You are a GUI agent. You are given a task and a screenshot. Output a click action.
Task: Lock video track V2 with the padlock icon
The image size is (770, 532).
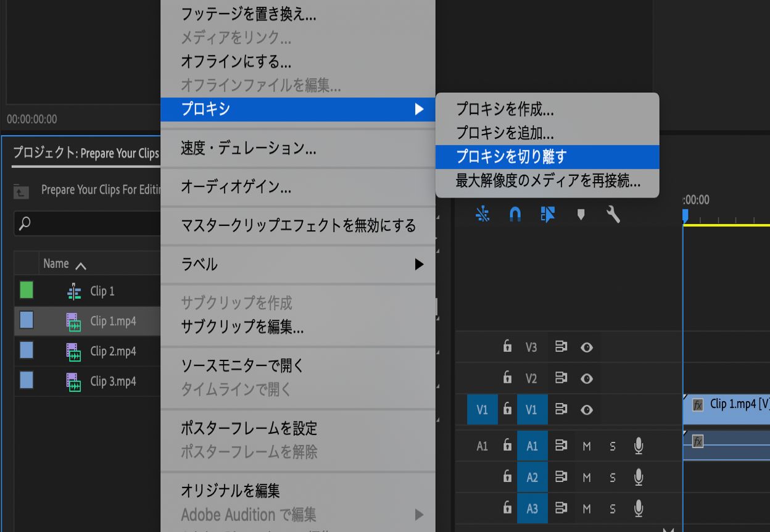point(507,378)
